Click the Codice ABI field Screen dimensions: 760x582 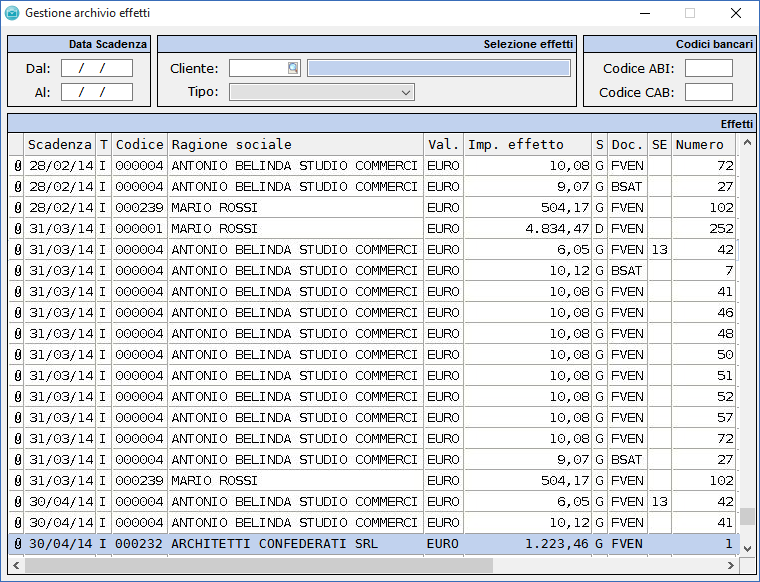[709, 68]
